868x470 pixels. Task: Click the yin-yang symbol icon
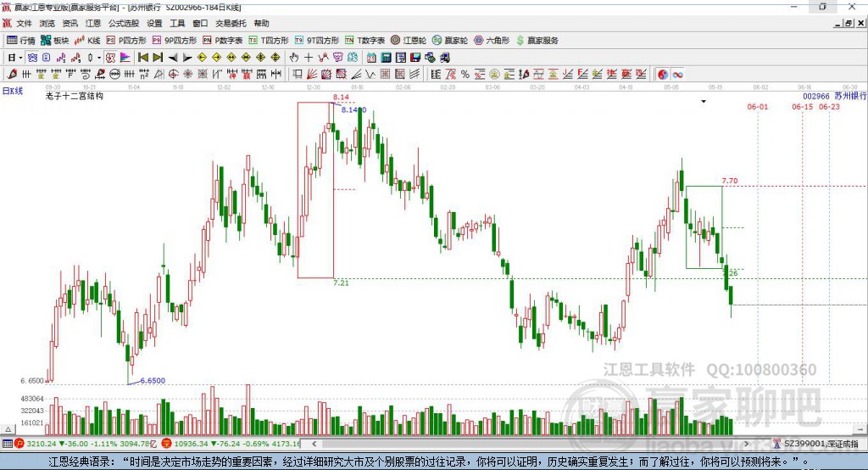click(663, 75)
